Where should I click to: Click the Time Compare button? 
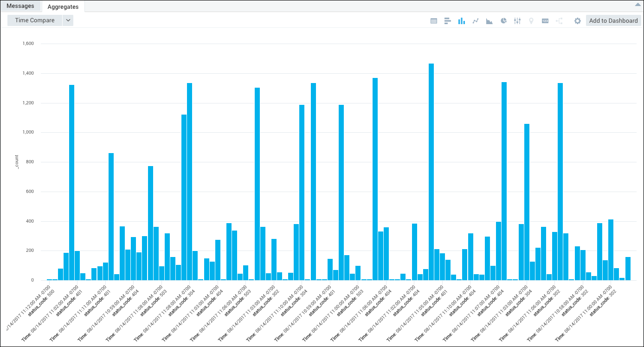coord(35,20)
